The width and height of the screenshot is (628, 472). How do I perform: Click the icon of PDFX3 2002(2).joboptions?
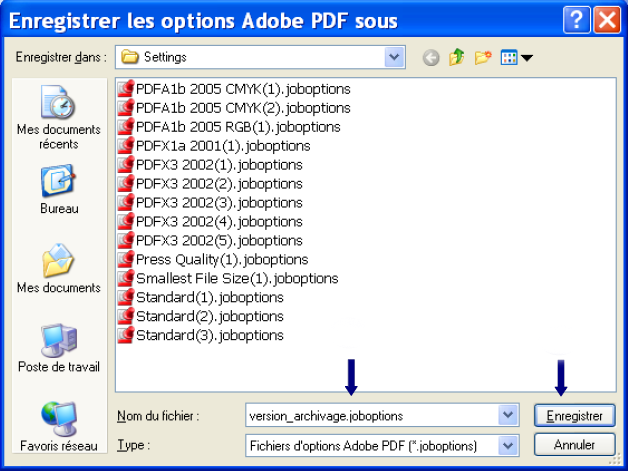click(126, 183)
